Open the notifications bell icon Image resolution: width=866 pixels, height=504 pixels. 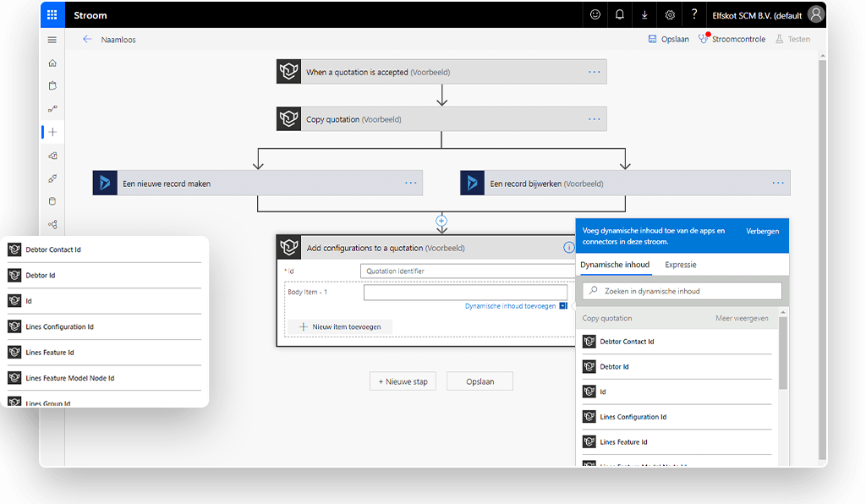pyautogui.click(x=620, y=14)
